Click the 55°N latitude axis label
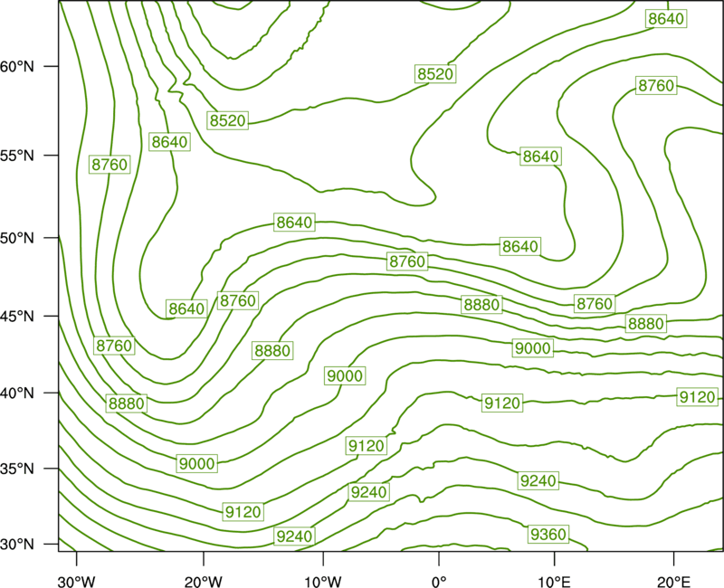The height and width of the screenshot is (588, 724). [17, 156]
